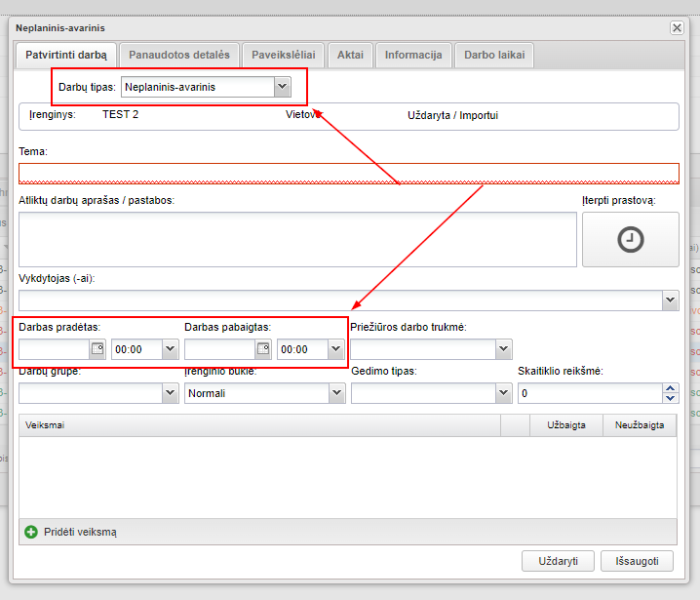The width and height of the screenshot is (700, 600).
Task: Expand the Darbų tipas dropdown
Action: click(282, 87)
